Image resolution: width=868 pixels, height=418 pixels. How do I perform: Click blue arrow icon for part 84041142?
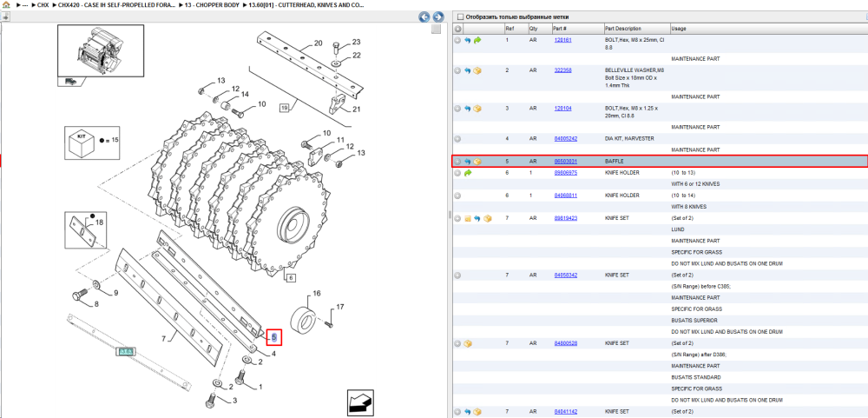click(467, 412)
